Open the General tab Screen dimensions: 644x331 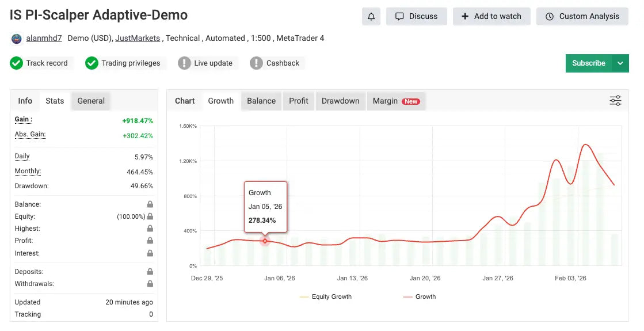[x=91, y=101]
